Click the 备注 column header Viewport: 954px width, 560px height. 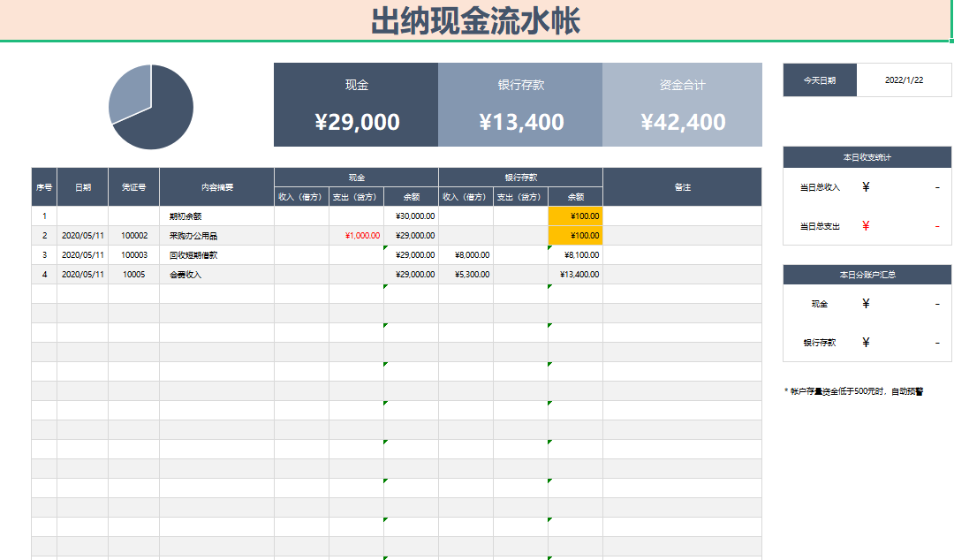click(682, 186)
